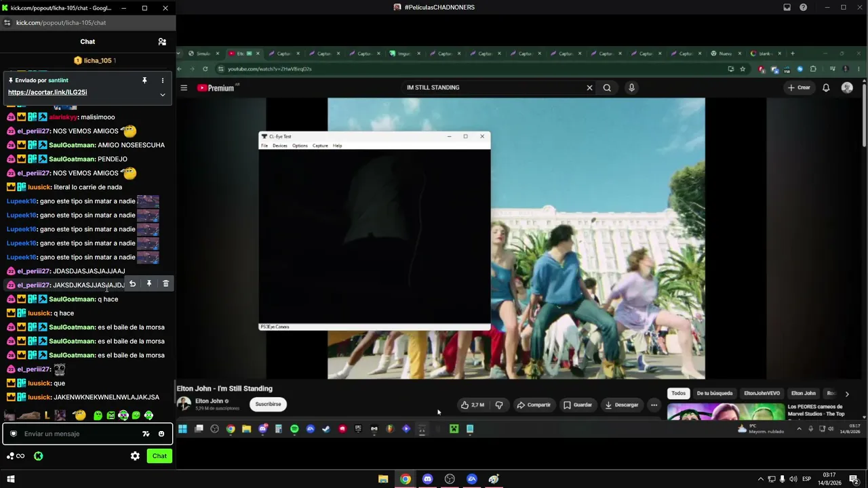Click luusick username on 'que' message
Image resolution: width=868 pixels, height=488 pixels.
coord(39,383)
